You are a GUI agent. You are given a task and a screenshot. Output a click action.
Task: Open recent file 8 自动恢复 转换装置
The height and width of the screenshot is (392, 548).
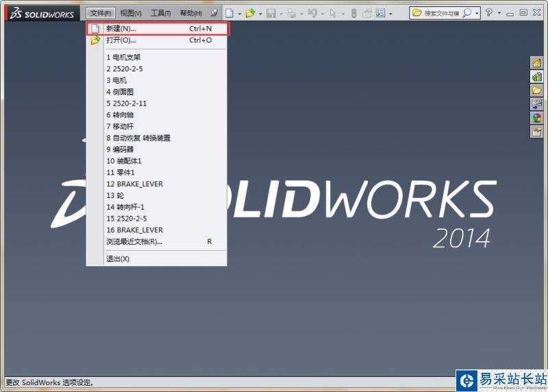[x=157, y=138]
